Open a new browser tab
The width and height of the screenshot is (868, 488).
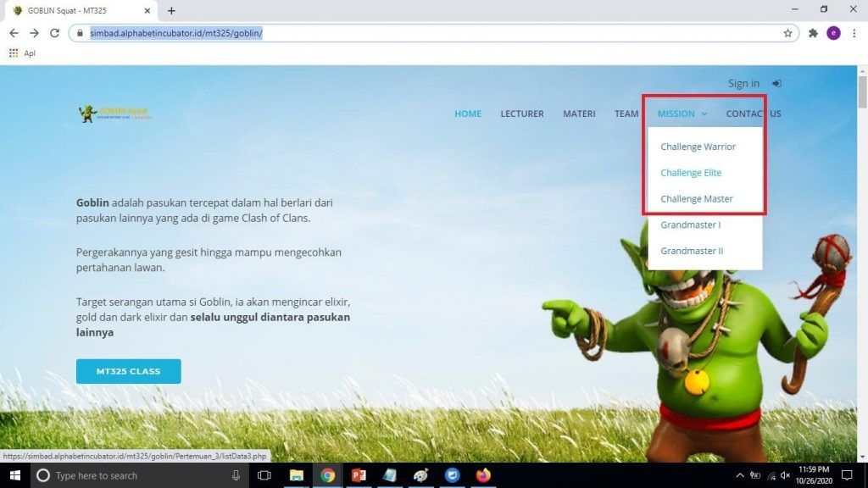pos(171,11)
